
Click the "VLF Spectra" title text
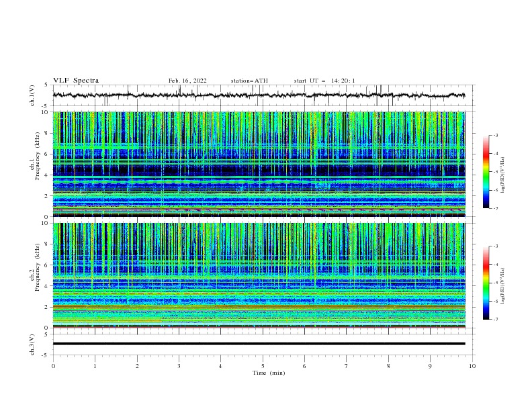76,81
